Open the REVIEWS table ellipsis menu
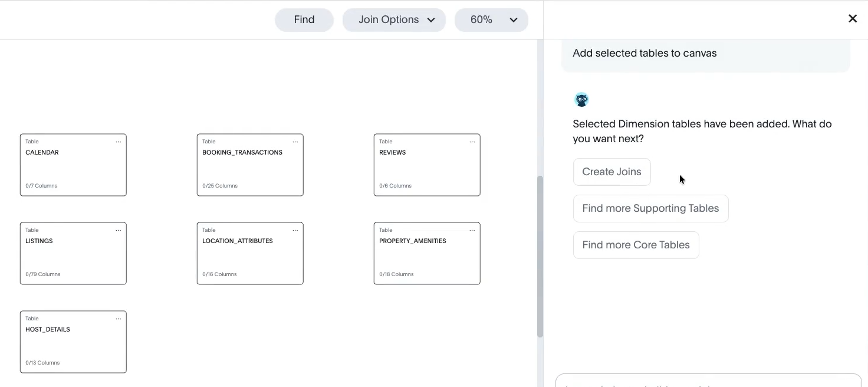 coord(472,142)
